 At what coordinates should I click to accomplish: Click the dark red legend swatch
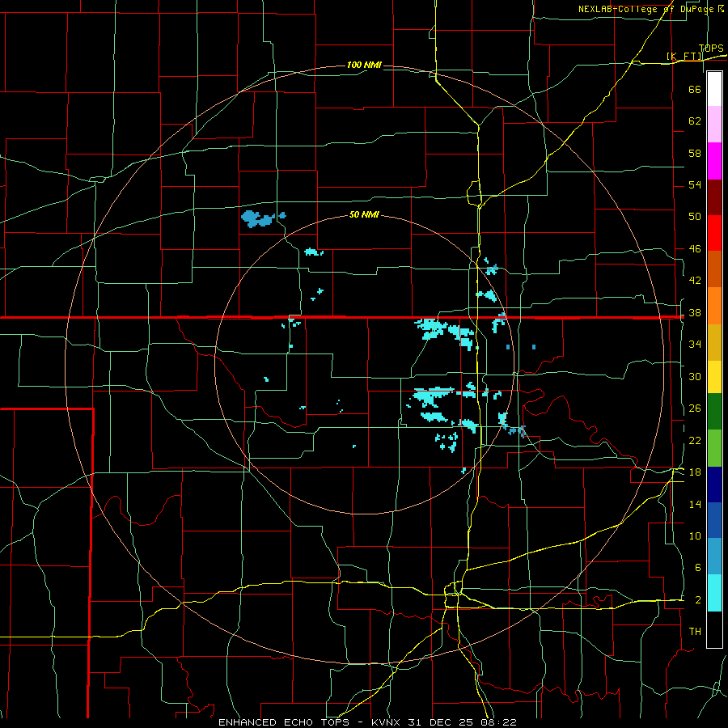tap(714, 197)
